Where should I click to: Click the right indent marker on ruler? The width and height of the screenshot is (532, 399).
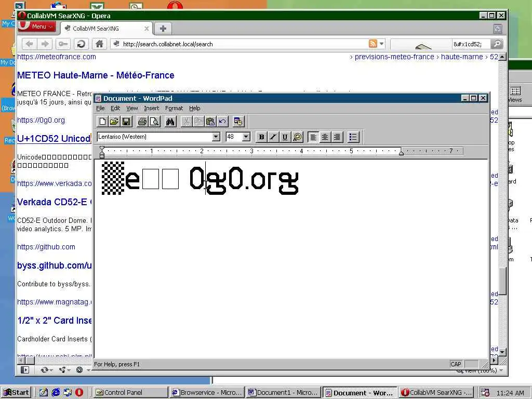(402, 153)
